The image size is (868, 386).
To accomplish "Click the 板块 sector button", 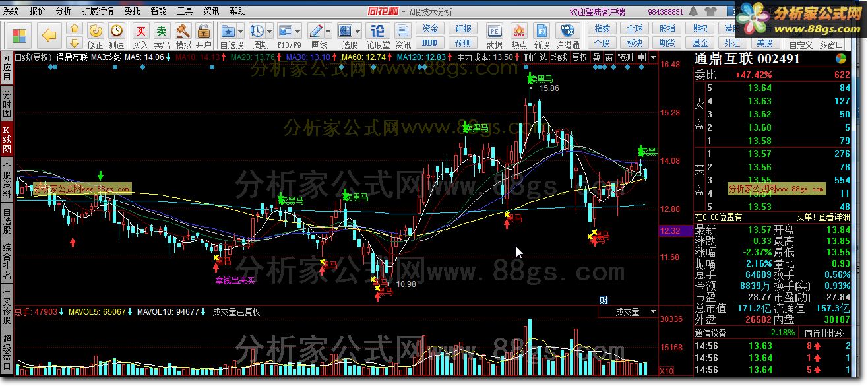I will pos(635,43).
